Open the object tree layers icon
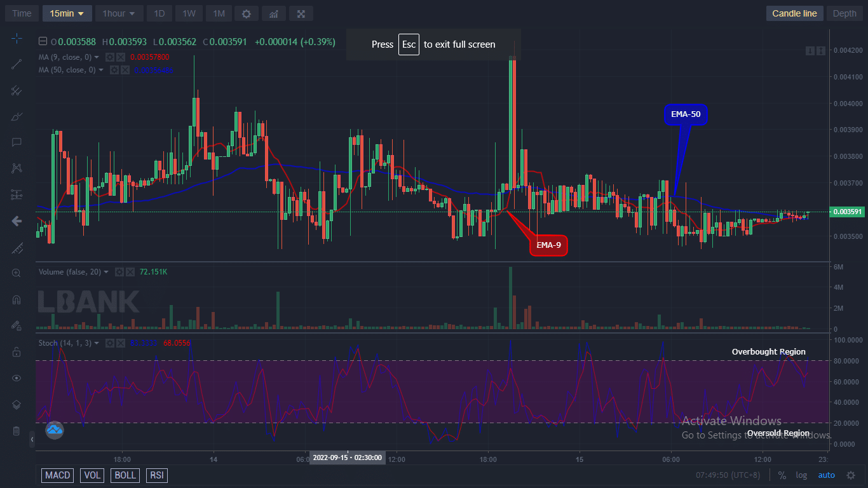 pyautogui.click(x=17, y=404)
